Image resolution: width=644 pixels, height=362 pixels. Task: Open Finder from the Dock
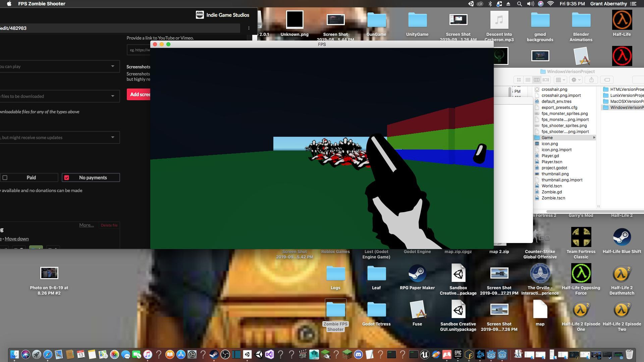click(14, 354)
